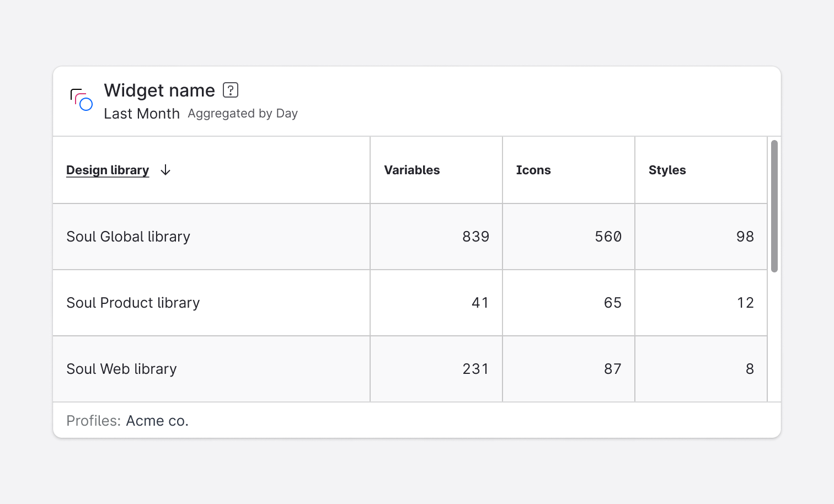Select the Icons column header
This screenshot has height=504, width=834.
533,170
